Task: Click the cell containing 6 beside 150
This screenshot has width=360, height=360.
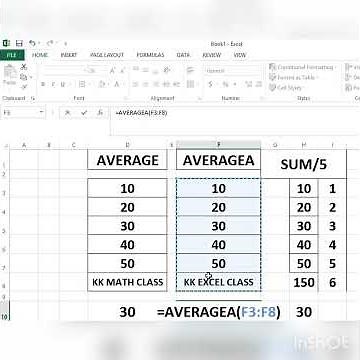Action: click(x=332, y=283)
